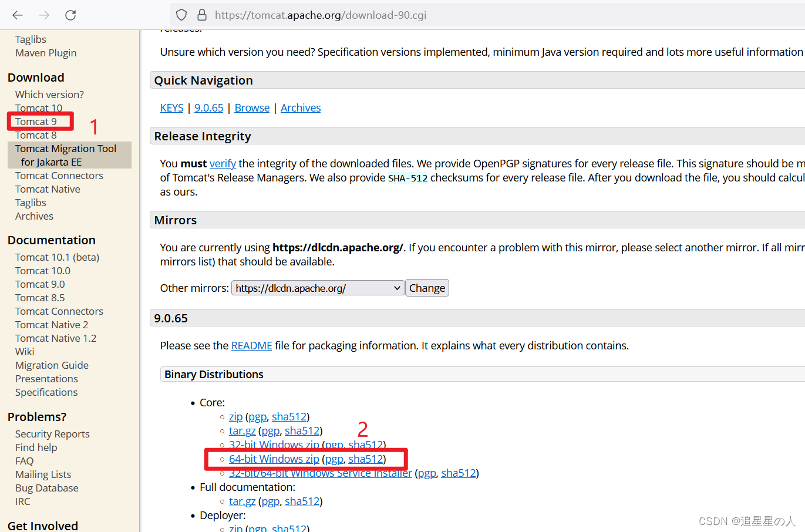Open pgp signature for 64-bit Windows zip

(334, 459)
